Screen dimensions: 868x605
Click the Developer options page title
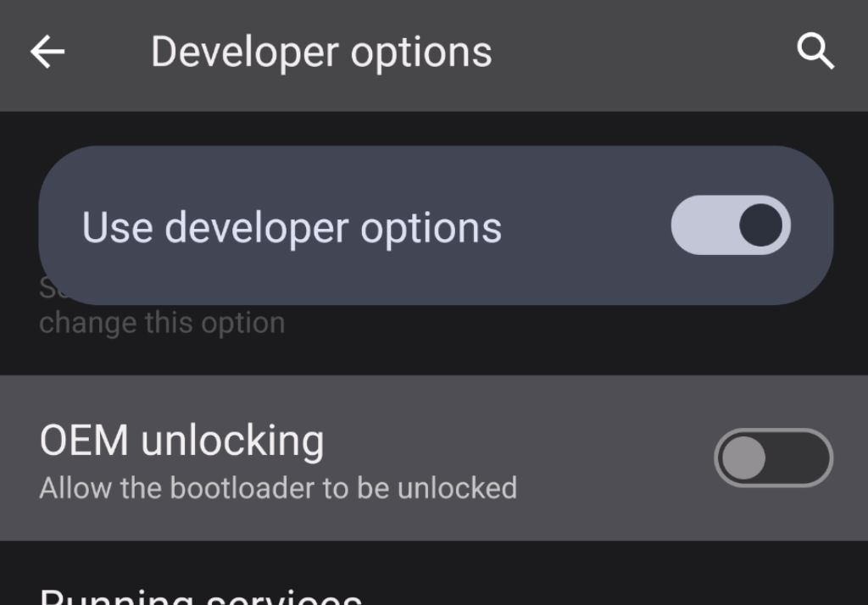[321, 53]
